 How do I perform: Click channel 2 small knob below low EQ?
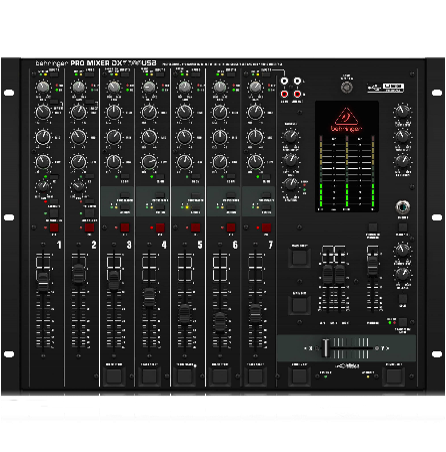coord(78,186)
